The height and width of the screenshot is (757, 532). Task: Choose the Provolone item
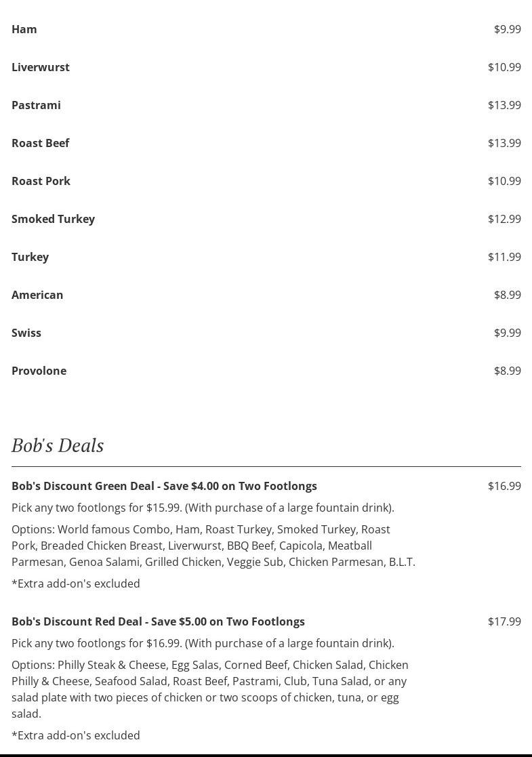coord(39,371)
